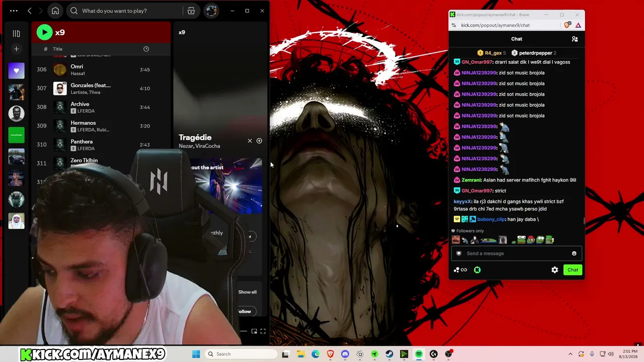Show hidden system tray icons
The width and height of the screenshot is (644, 362).
point(571,354)
